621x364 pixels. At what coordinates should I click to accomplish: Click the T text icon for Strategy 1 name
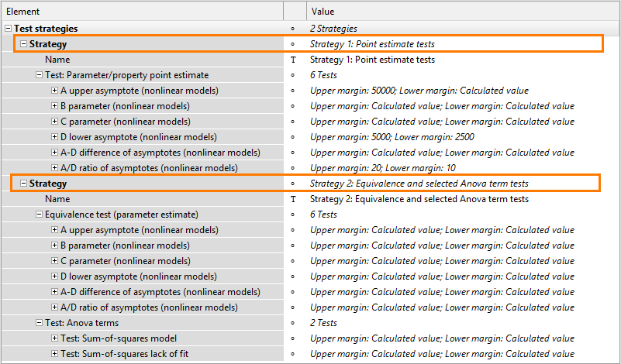(293, 60)
